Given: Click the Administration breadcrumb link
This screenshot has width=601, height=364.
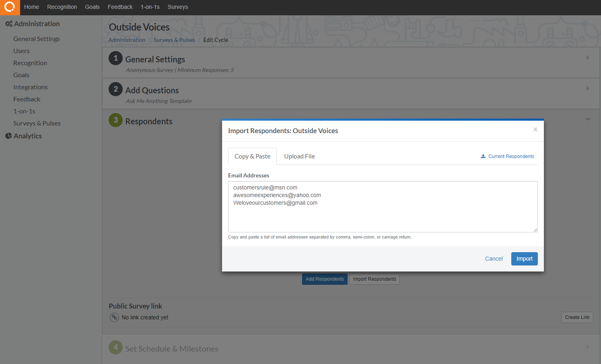Looking at the screenshot, I should click(x=127, y=40).
